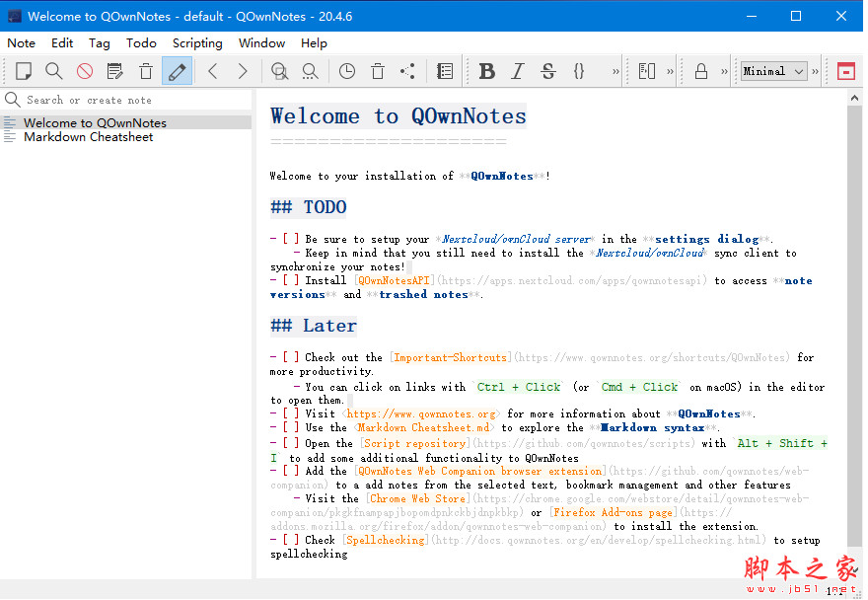The height and width of the screenshot is (600, 868).
Task: Click the magnifier find-note icon
Action: click(54, 71)
